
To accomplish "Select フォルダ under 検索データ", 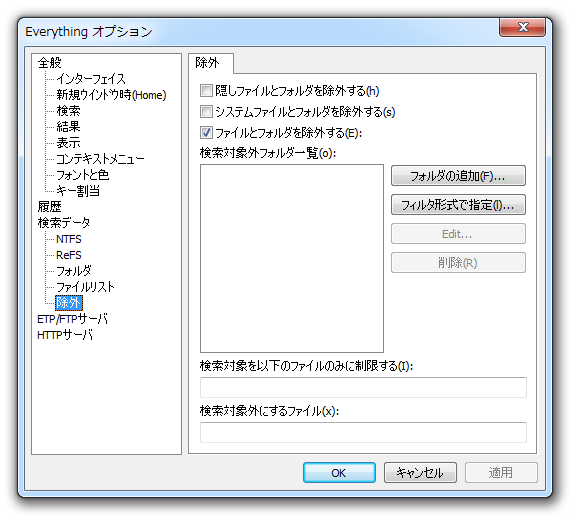I will 74,271.
